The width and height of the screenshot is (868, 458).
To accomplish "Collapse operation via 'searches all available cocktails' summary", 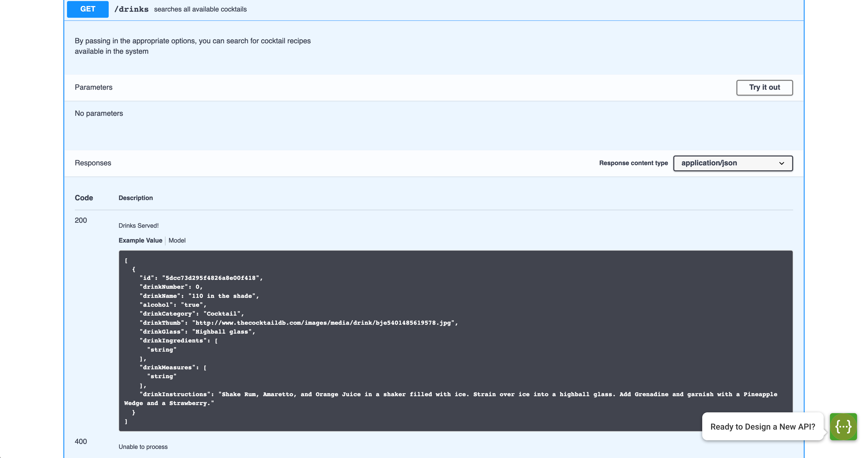I will (x=200, y=9).
